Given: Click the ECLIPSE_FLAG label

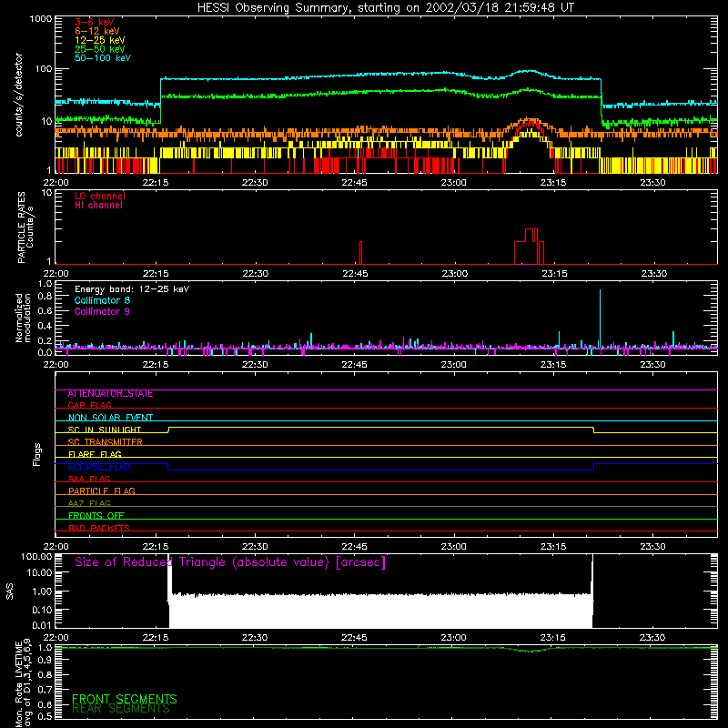Looking at the screenshot, I should pyautogui.click(x=99, y=467).
